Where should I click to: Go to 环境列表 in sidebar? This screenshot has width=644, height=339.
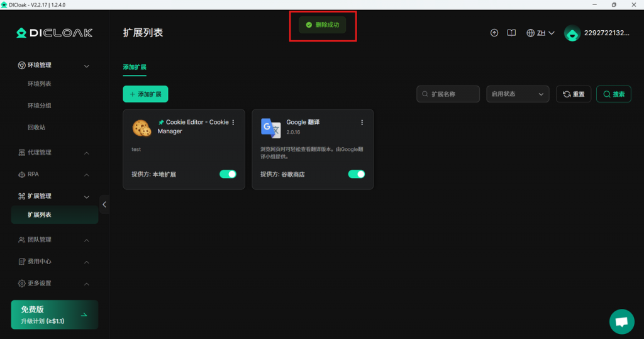40,84
